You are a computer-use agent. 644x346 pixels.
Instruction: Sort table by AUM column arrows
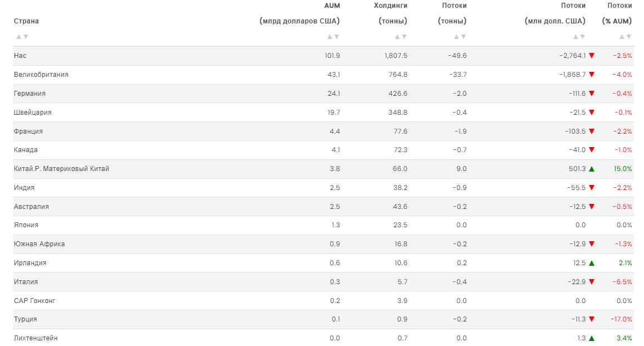333,37
